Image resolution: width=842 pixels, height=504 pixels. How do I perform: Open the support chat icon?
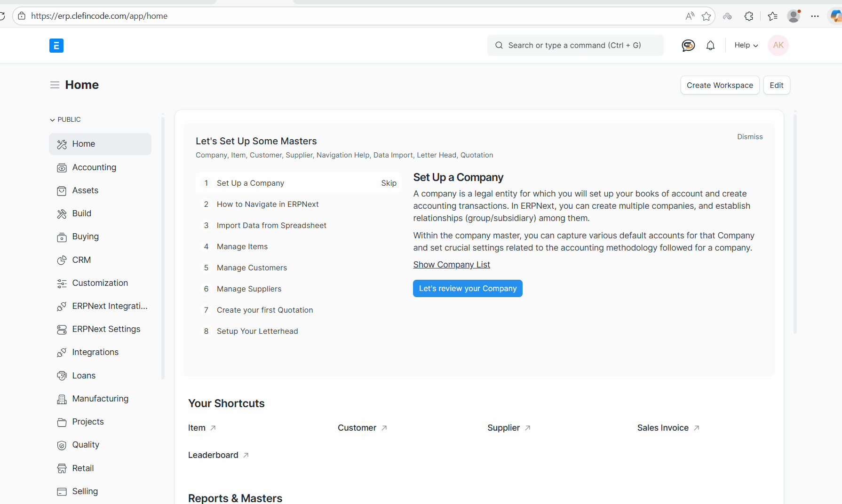pyautogui.click(x=688, y=45)
